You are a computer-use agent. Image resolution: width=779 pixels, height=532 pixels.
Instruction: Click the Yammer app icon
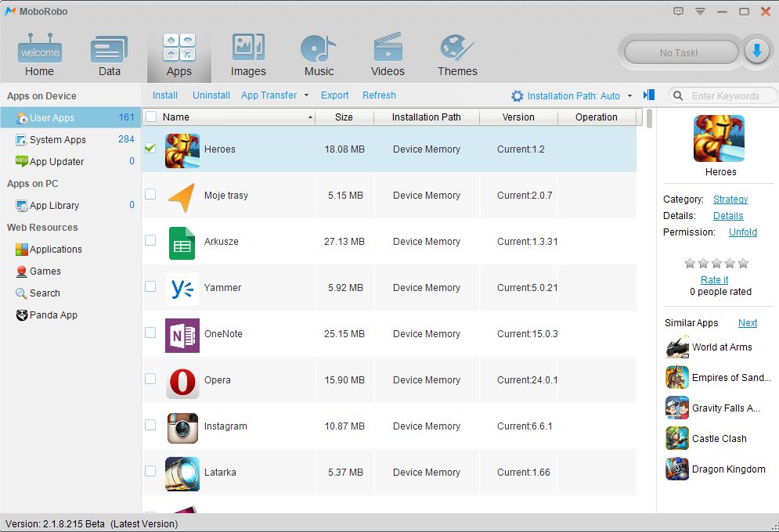[x=182, y=289]
